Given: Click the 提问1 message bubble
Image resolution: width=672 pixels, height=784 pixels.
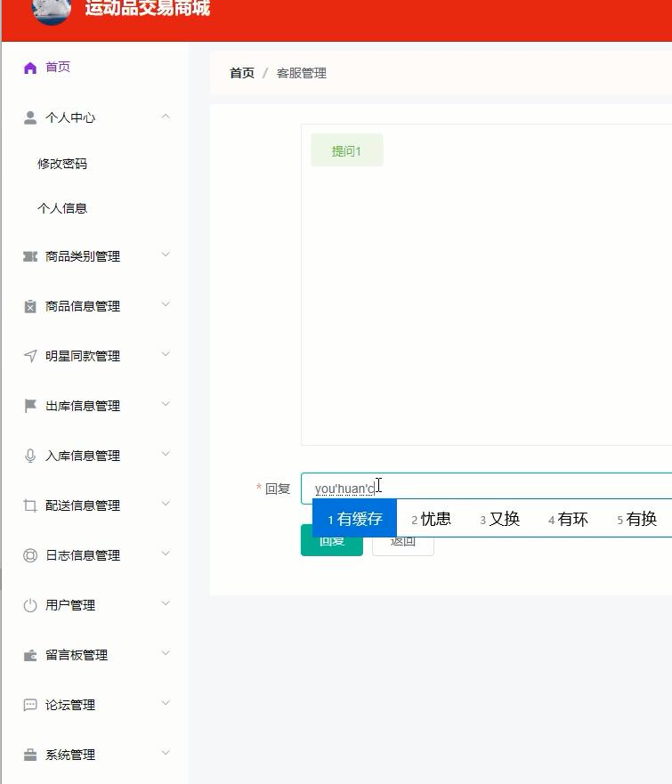Looking at the screenshot, I should point(347,150).
